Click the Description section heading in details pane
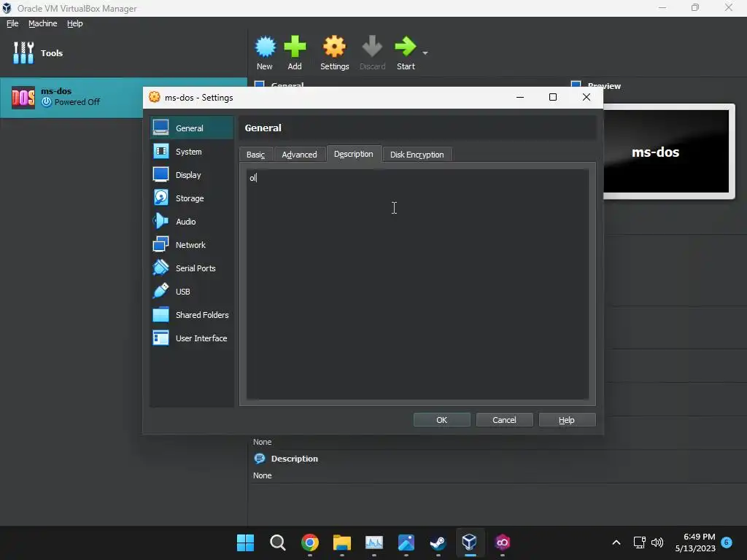This screenshot has width=747, height=560. coord(295,459)
